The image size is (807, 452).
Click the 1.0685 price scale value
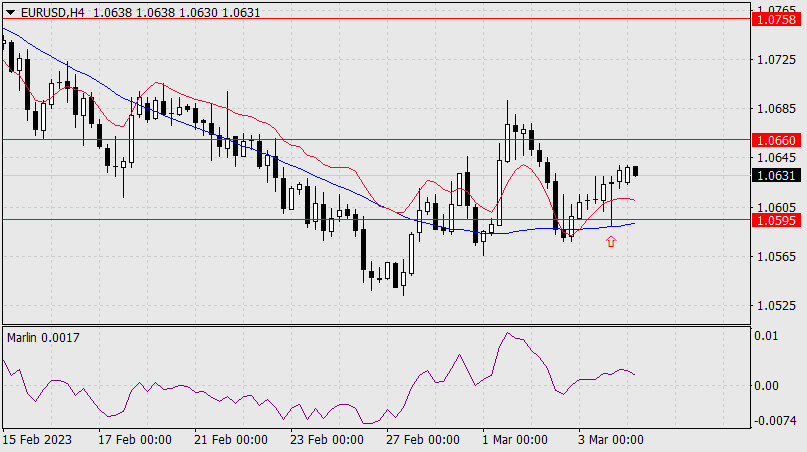click(776, 109)
